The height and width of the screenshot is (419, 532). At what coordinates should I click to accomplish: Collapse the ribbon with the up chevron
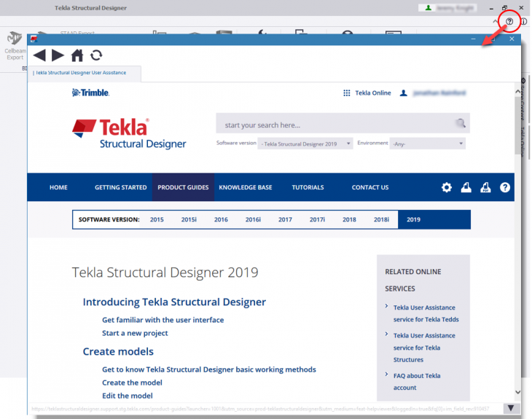pyautogui.click(x=496, y=21)
